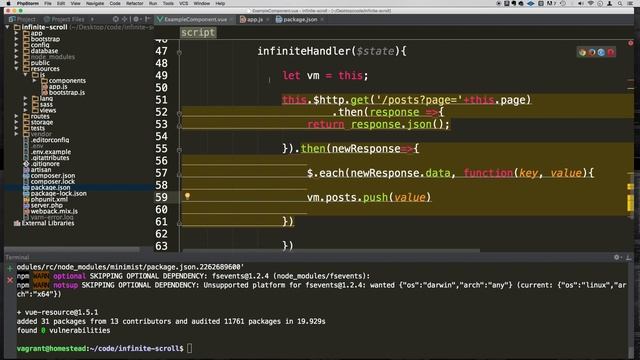This screenshot has width=640, height=360.
Task: Toggle code fold marker at line 55
Action: [x=179, y=150]
